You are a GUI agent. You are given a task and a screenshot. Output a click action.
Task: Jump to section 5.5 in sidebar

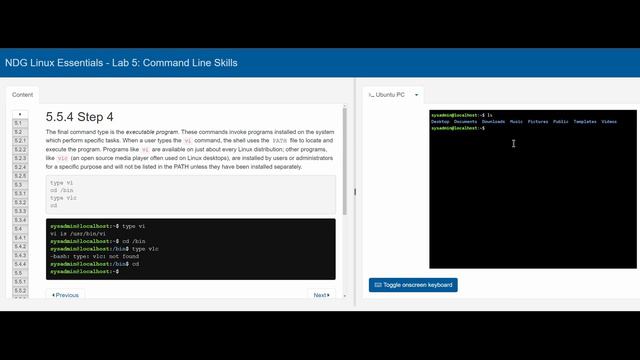click(x=20, y=273)
